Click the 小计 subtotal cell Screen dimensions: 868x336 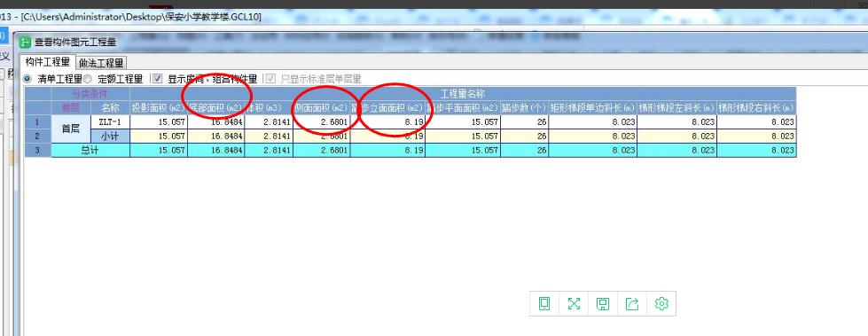111,137
